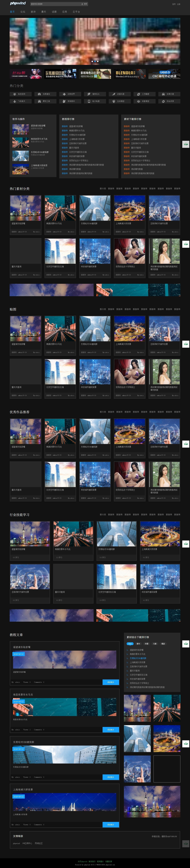The height and width of the screenshot is (868, 190).
Task: Open the 玩转高级材质 promo banner
Action: 60,74
